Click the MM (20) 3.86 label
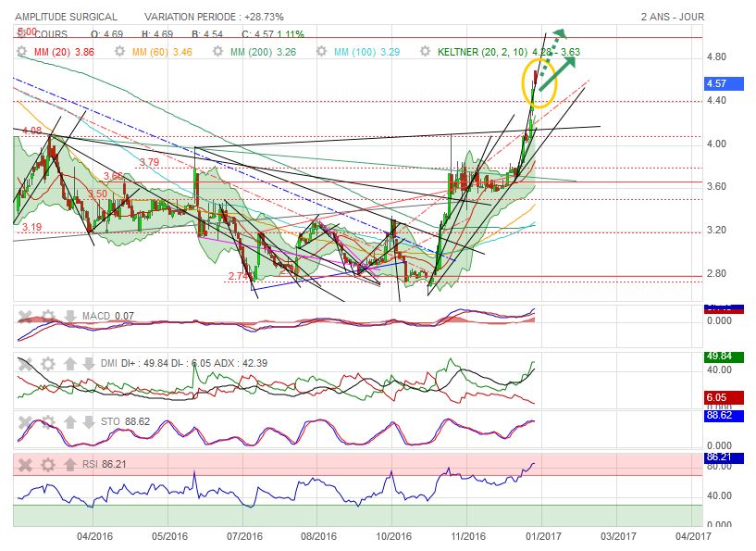Viewport: 756px width, 551px height. click(64, 52)
